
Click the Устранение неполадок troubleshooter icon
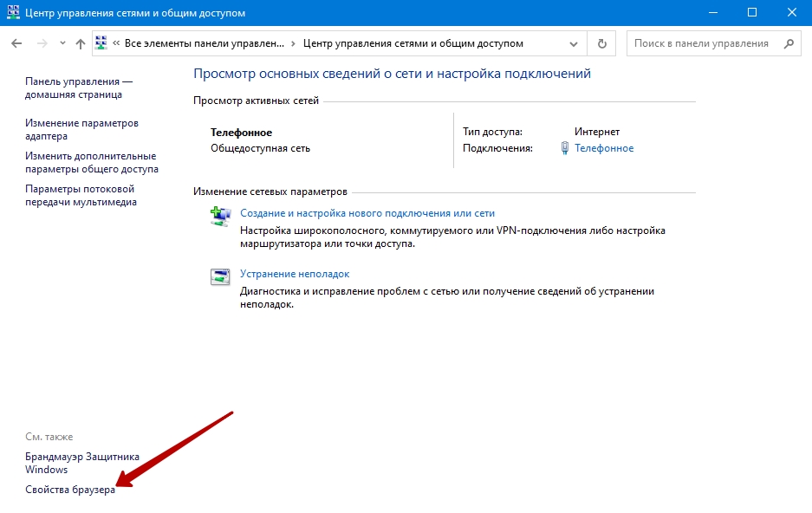221,277
